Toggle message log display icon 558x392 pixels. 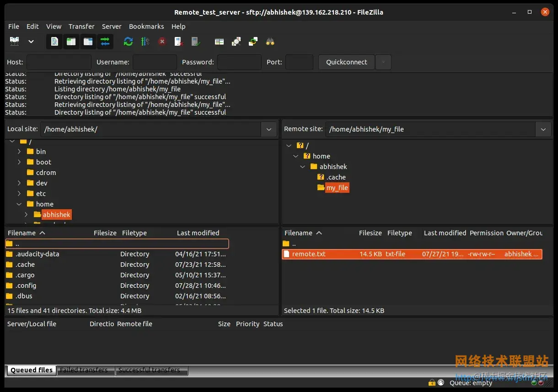tap(54, 42)
